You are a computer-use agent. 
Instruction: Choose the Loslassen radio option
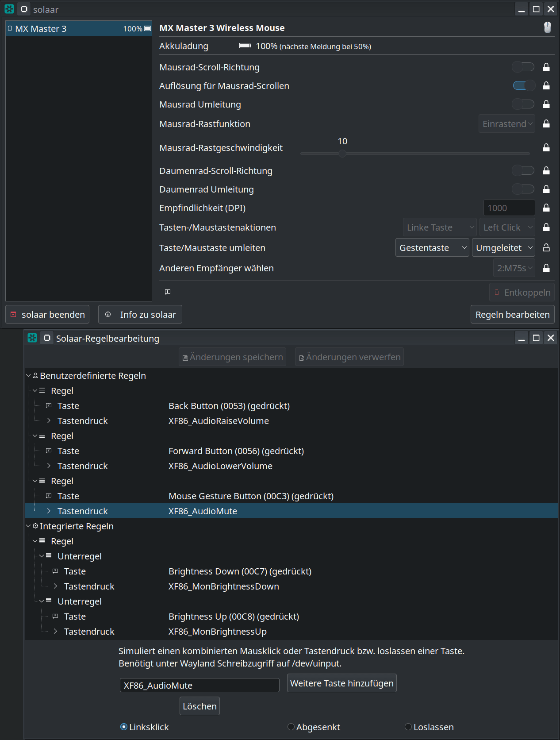tap(408, 727)
